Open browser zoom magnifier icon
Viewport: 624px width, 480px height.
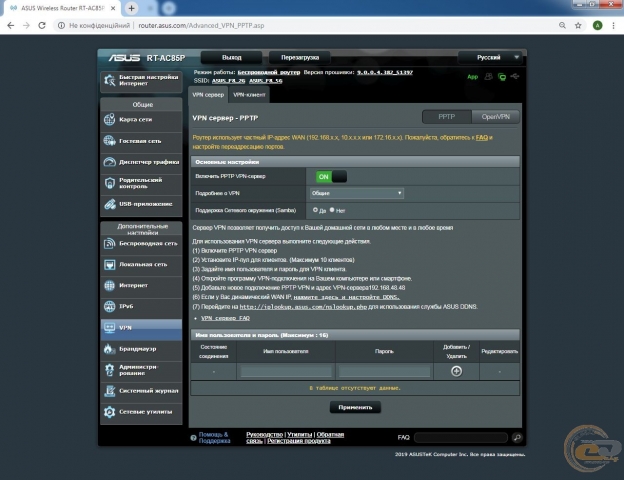(x=562, y=25)
